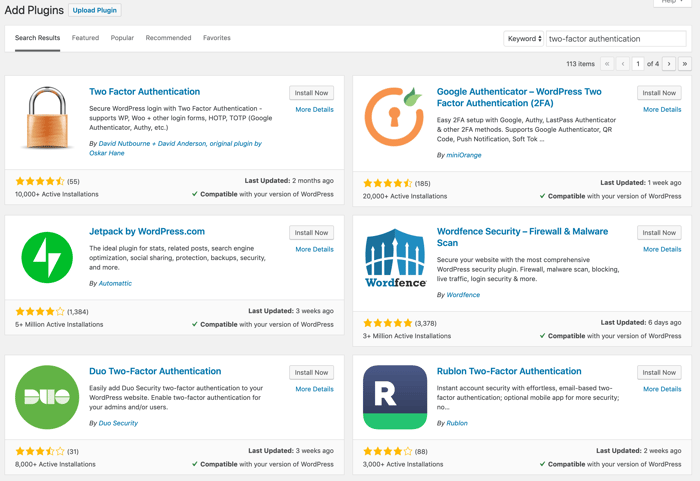Open the Featured plugins tab
Viewport: 700px width, 481px height.
(x=85, y=38)
